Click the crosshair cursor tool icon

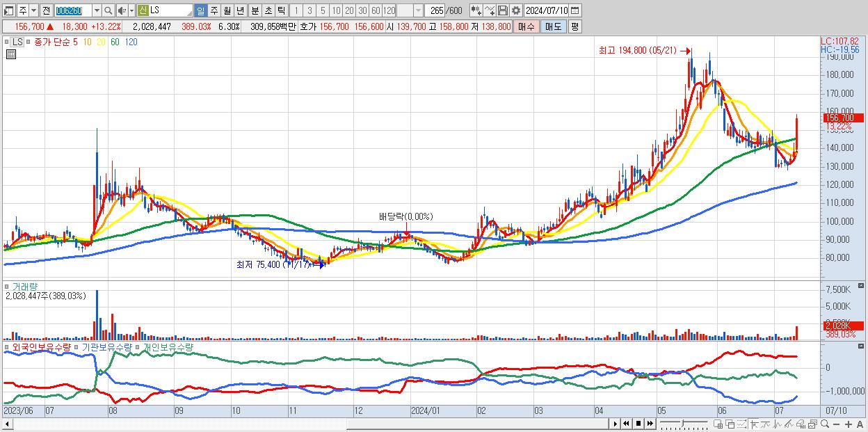click(754, 424)
